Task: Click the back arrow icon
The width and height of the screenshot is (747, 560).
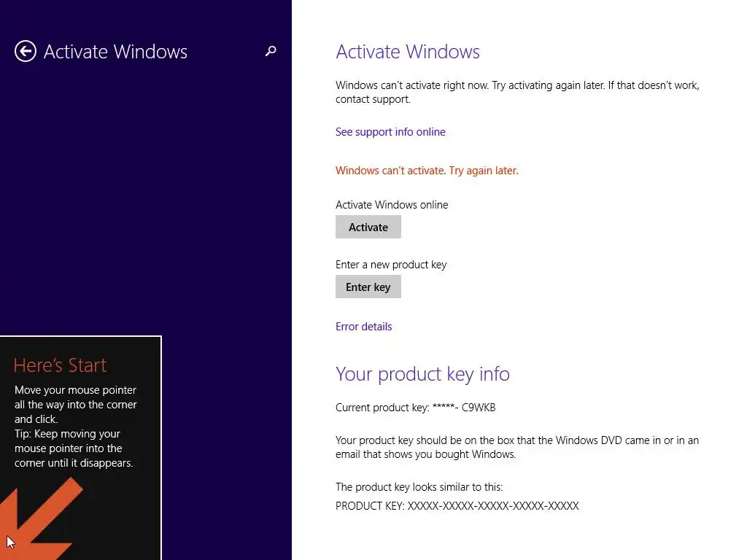Action: (x=26, y=52)
